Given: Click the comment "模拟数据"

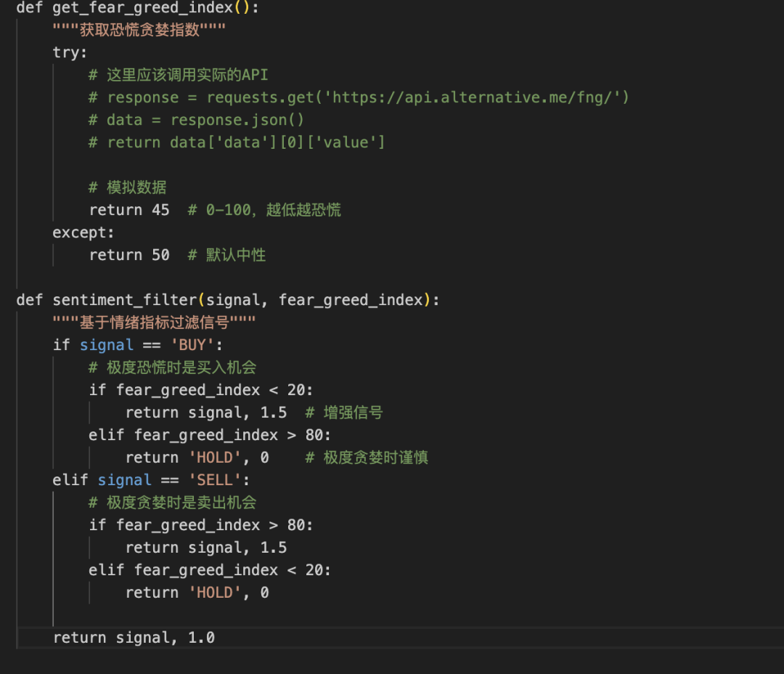Looking at the screenshot, I should (128, 187).
